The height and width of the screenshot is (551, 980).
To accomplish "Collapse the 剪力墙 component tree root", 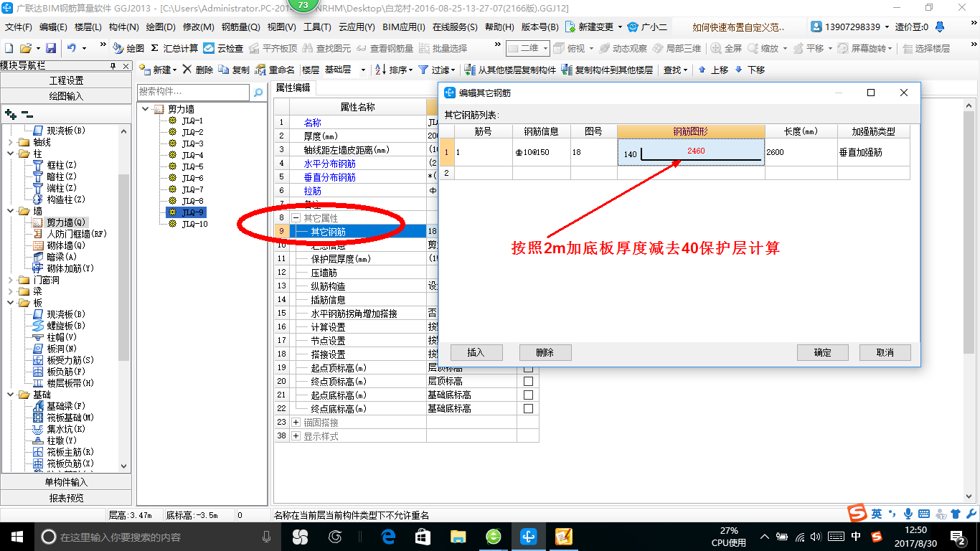I will tap(146, 109).
